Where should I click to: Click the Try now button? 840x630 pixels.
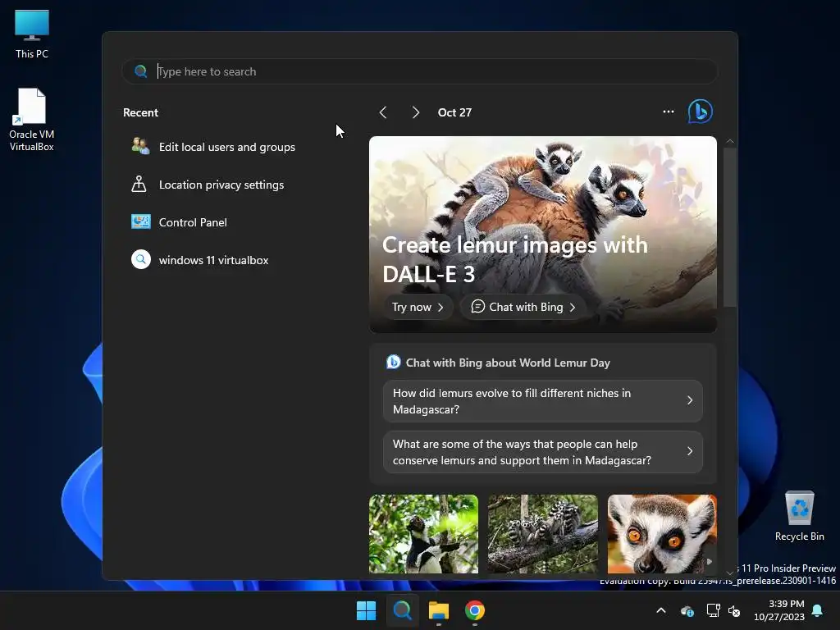pyautogui.click(x=418, y=307)
